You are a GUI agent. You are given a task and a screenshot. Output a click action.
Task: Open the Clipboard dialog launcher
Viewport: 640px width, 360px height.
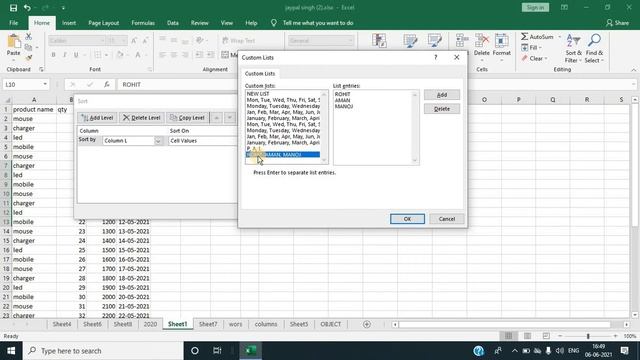tap(41, 69)
